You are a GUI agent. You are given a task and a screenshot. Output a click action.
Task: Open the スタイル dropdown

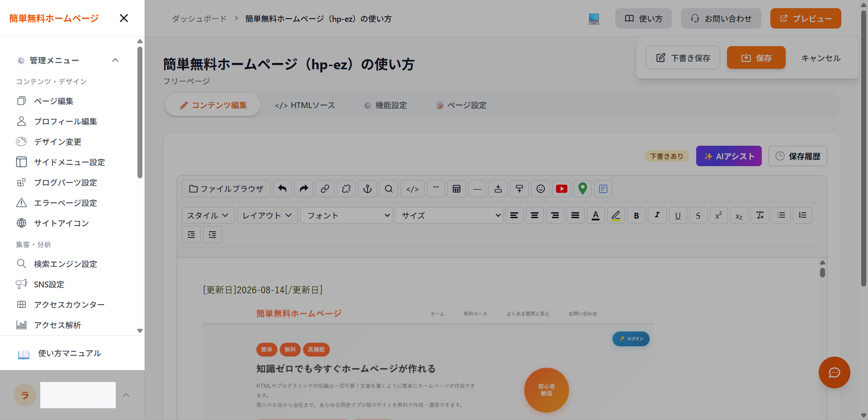coord(208,215)
